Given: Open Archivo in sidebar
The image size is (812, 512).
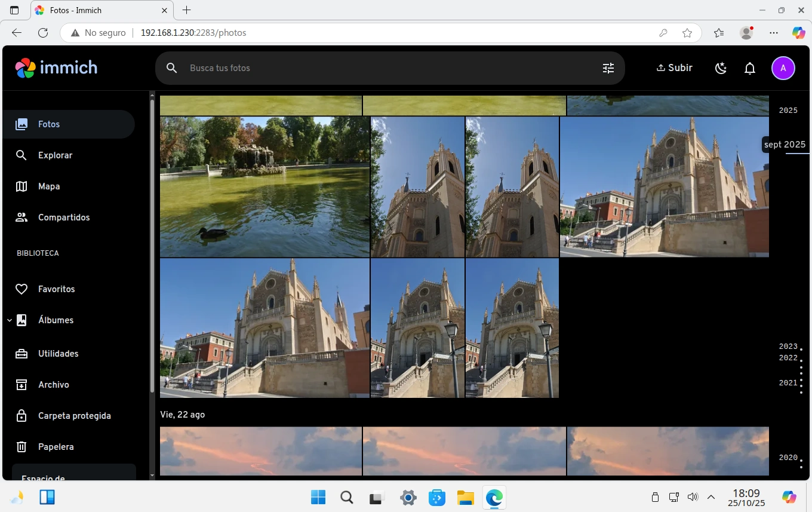Looking at the screenshot, I should click(53, 385).
